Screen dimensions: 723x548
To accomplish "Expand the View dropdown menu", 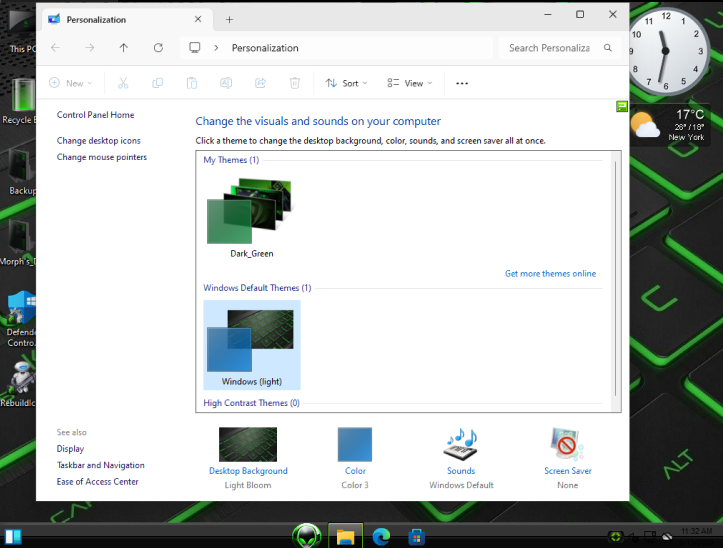I will 409,83.
